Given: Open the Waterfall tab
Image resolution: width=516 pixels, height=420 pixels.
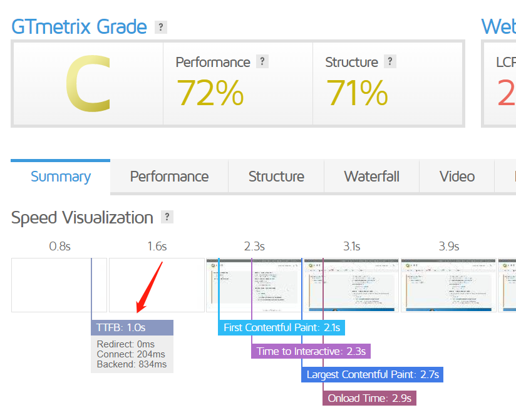Looking at the screenshot, I should click(x=371, y=177).
